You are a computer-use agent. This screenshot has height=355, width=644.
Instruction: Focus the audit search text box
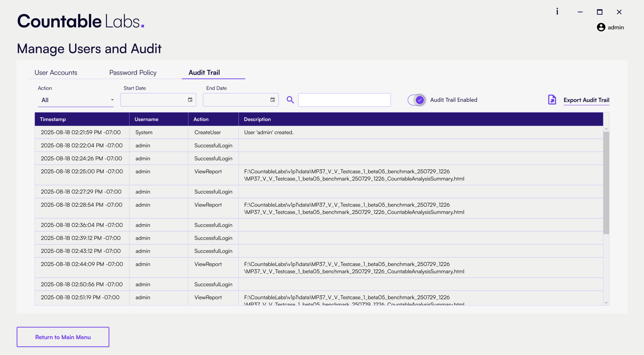(344, 100)
